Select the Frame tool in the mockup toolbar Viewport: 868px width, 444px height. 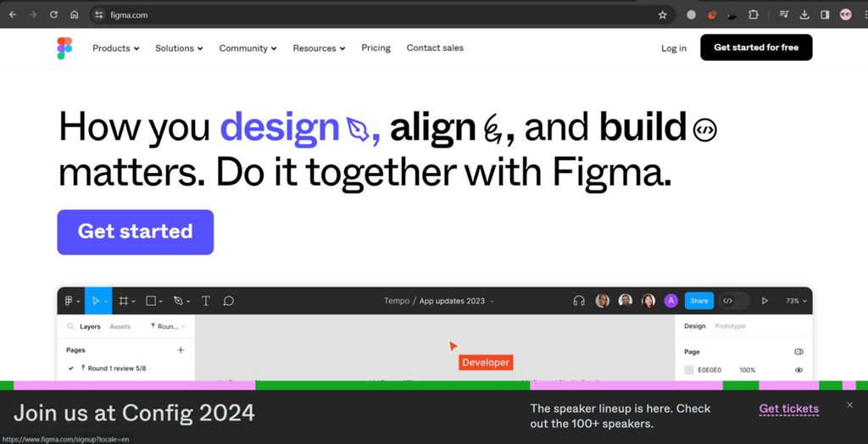click(124, 301)
